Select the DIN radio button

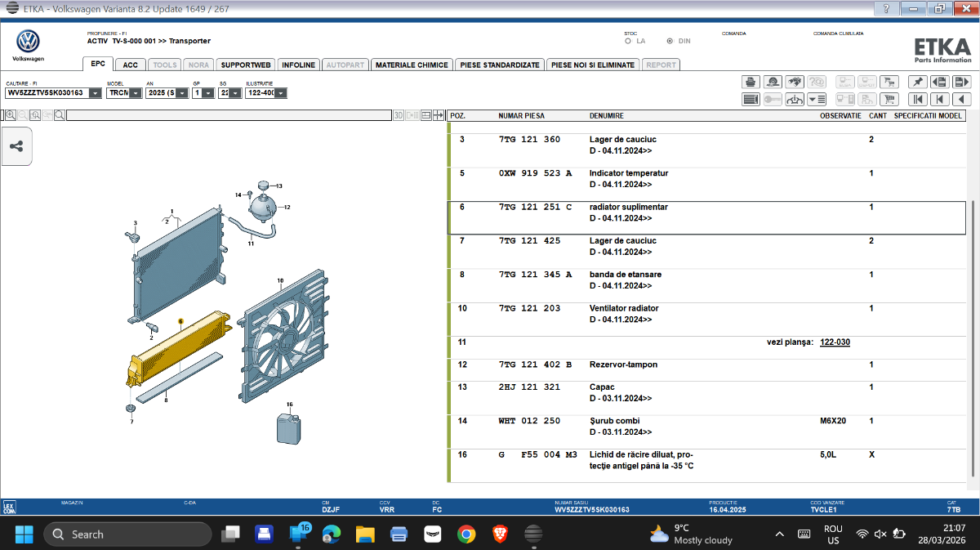click(670, 41)
